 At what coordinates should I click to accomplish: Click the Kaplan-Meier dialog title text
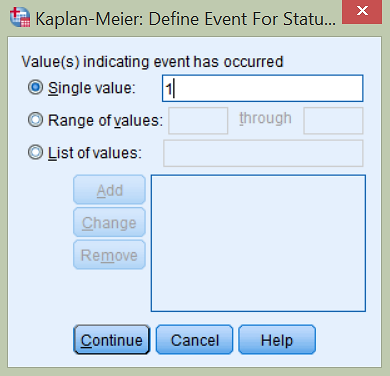click(x=185, y=19)
